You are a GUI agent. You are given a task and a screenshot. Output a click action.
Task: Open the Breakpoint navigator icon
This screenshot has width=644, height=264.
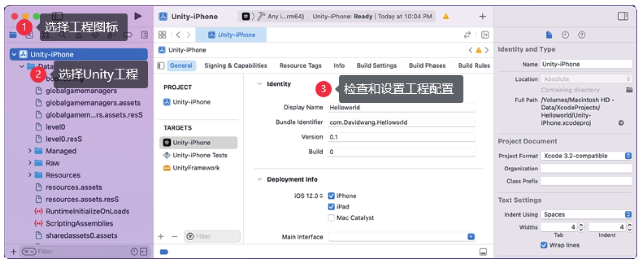coord(128,35)
